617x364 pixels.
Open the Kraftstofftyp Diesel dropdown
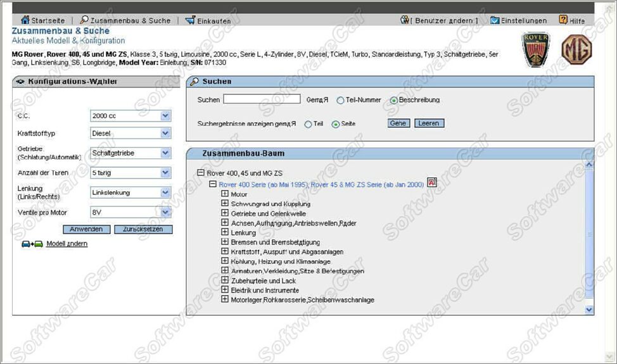[165, 134]
